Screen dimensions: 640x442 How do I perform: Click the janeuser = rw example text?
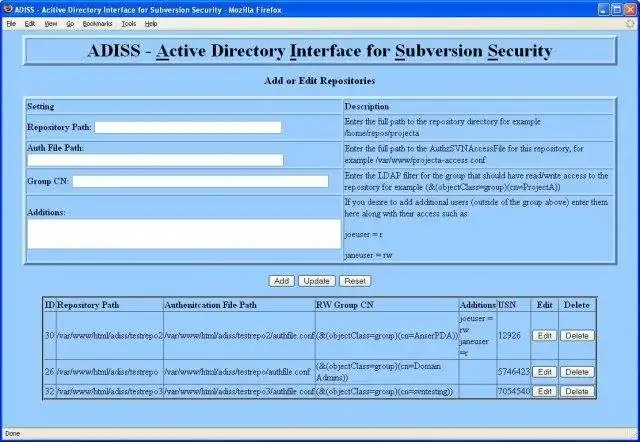pyautogui.click(x=369, y=255)
